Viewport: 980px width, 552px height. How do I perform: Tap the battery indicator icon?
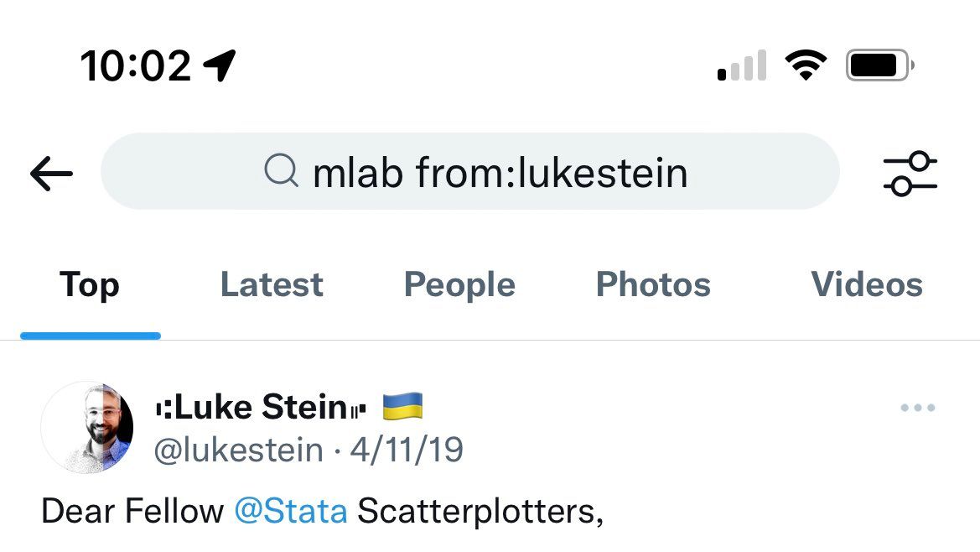click(879, 65)
